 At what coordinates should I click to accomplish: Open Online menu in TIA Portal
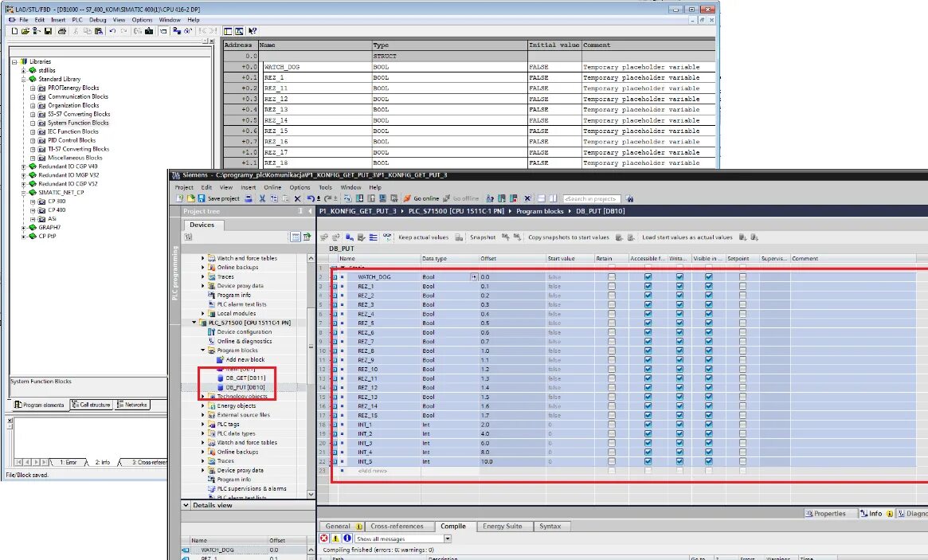tap(272, 187)
